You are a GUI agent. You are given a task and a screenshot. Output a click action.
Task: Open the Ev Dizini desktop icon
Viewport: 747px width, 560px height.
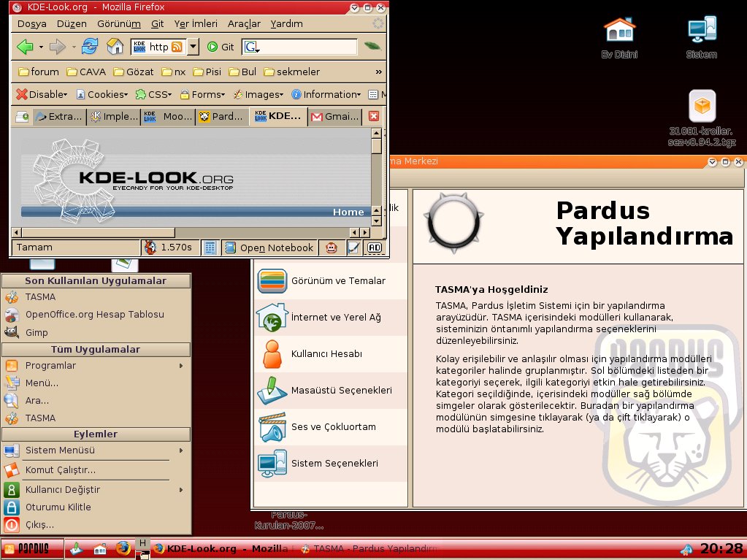(x=619, y=38)
